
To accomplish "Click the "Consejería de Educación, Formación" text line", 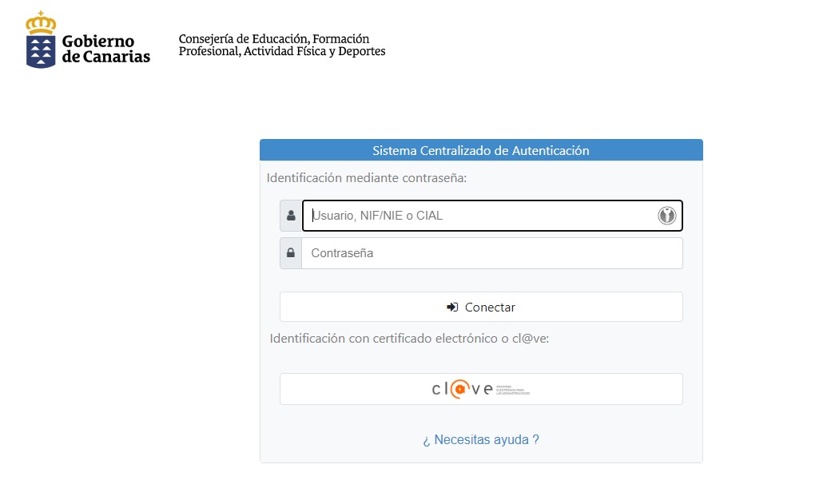I will click(x=274, y=39).
